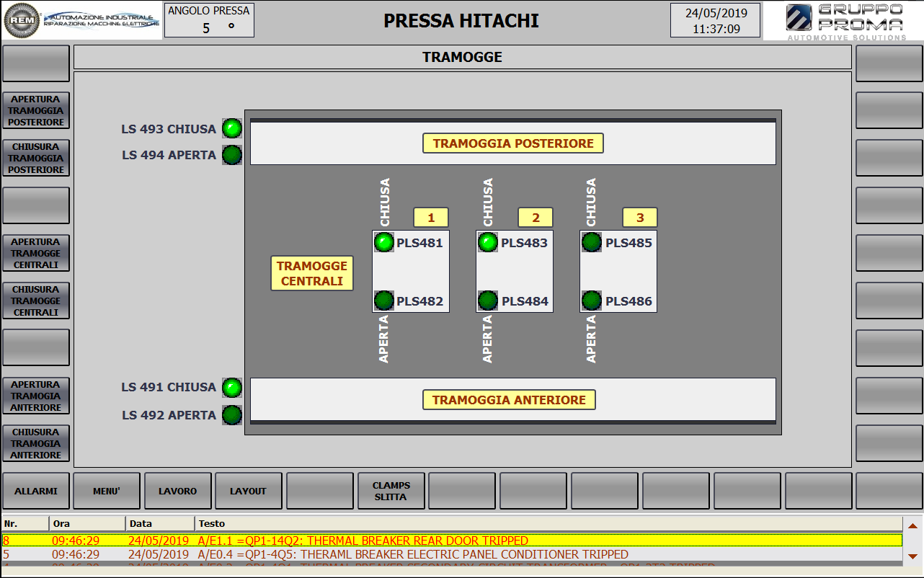The width and height of the screenshot is (924, 578).
Task: Click the PLS484 indicator lamp
Action: pyautogui.click(x=488, y=301)
